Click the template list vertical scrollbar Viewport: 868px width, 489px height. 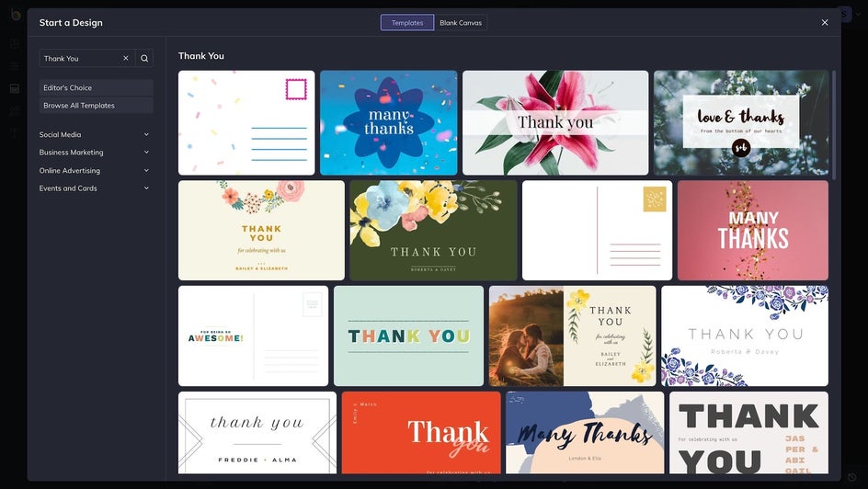(834, 124)
